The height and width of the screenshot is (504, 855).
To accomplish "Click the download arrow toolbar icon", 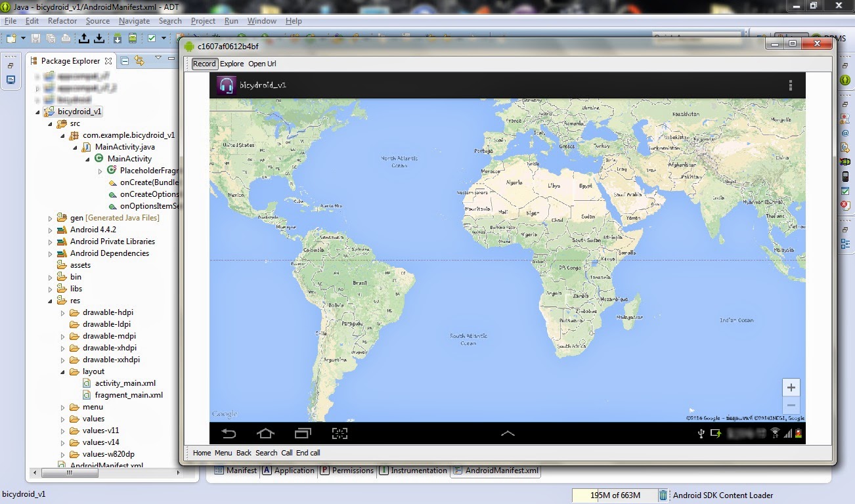I will click(x=99, y=39).
